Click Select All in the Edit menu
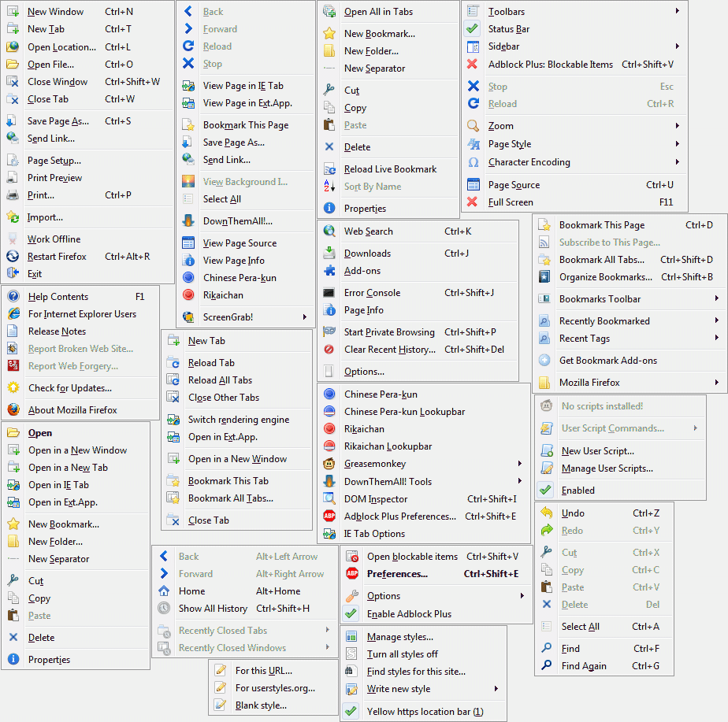This screenshot has height=722, width=728. [604, 627]
